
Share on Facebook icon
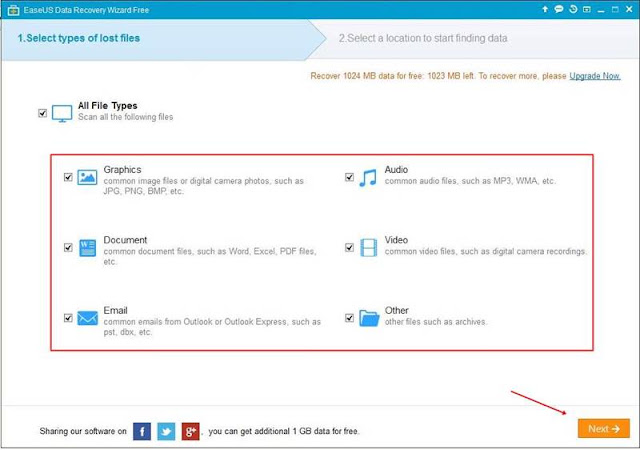(x=142, y=431)
